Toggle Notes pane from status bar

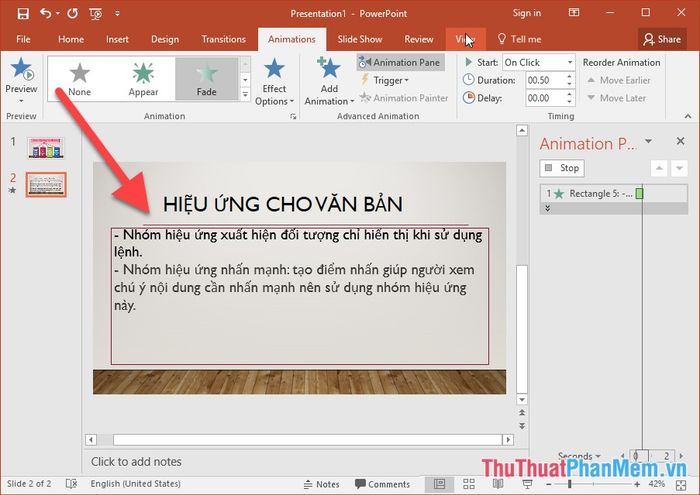(321, 484)
